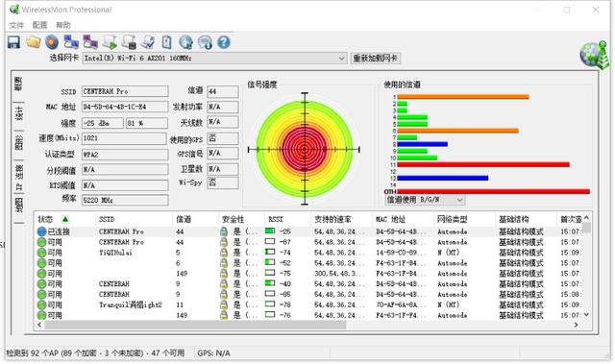Click the lock icon in YiQIMulai row
Viewport: 615px width, 364px height.
(224, 253)
